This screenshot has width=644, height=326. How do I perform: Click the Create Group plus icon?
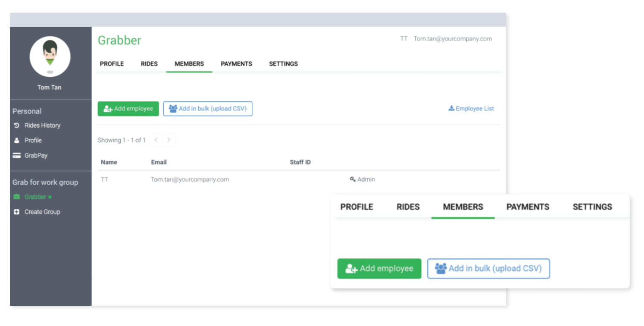click(17, 212)
